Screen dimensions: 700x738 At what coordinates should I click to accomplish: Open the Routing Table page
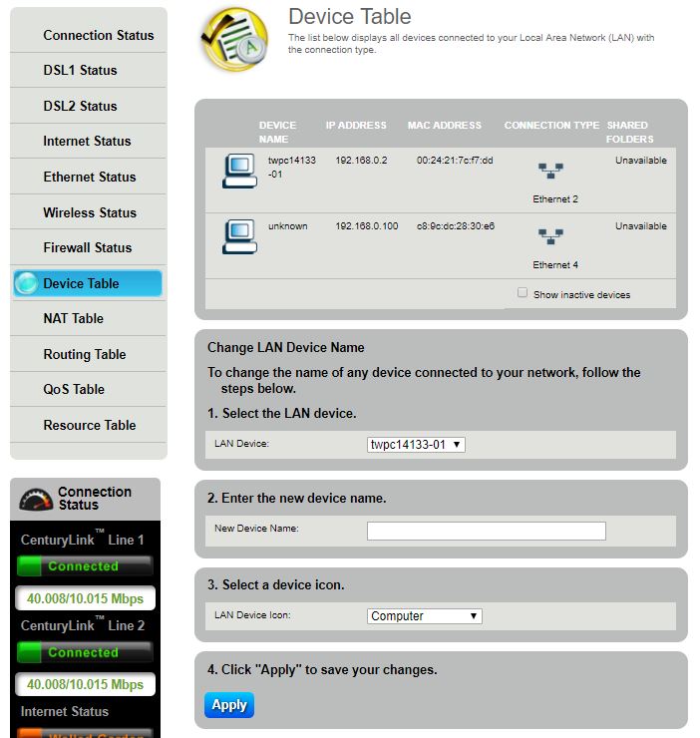pos(84,354)
